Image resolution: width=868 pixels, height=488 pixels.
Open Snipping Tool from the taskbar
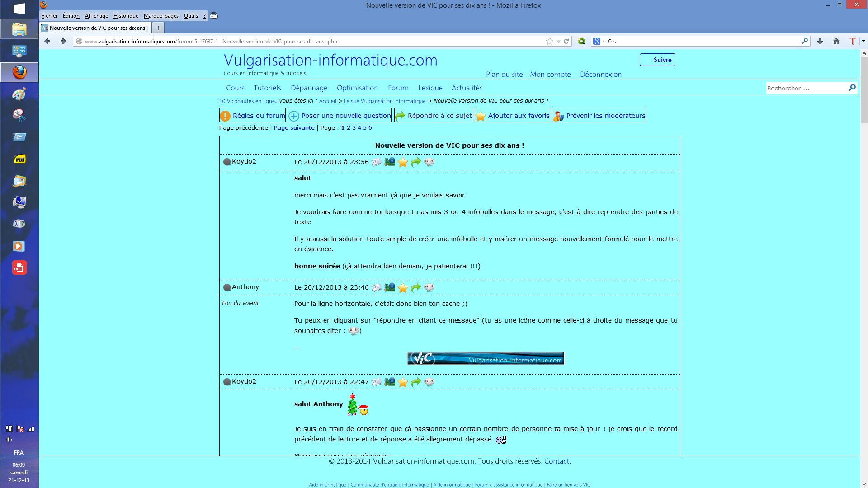click(x=19, y=116)
